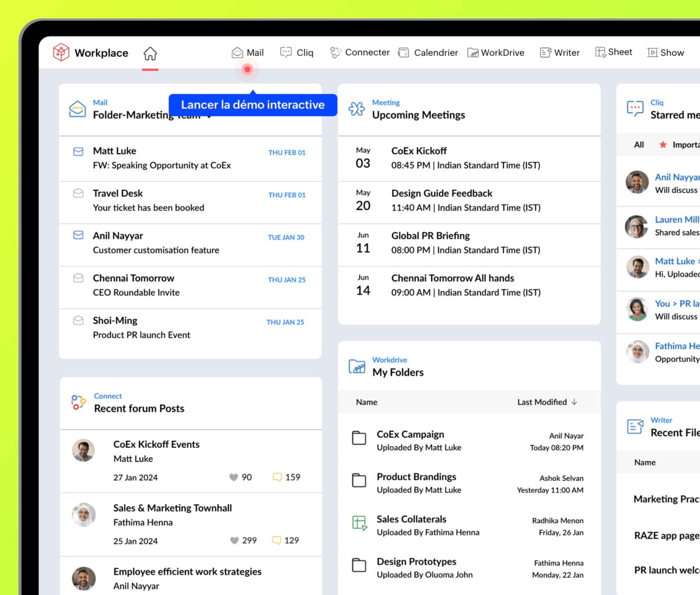This screenshot has width=700, height=595.
Task: Click the unread envelope icon for Matt Luke email
Action: [78, 151]
